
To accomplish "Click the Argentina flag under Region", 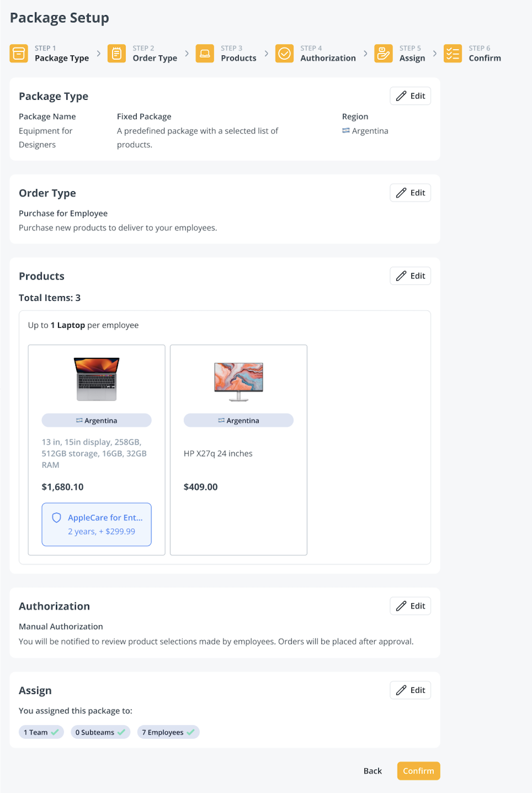I will (346, 131).
